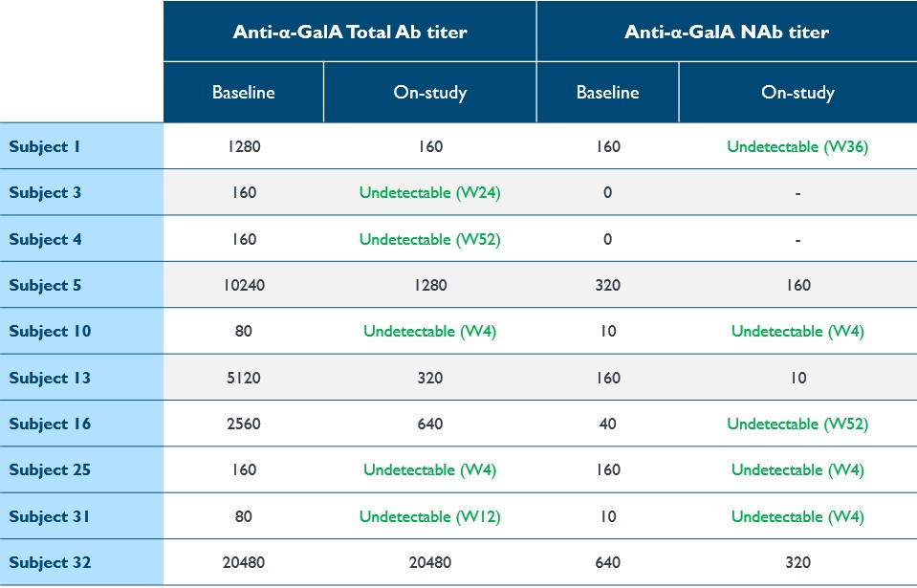The height and width of the screenshot is (588, 917).
Task: Select the Subject 13 row label
Action: pyautogui.click(x=50, y=378)
